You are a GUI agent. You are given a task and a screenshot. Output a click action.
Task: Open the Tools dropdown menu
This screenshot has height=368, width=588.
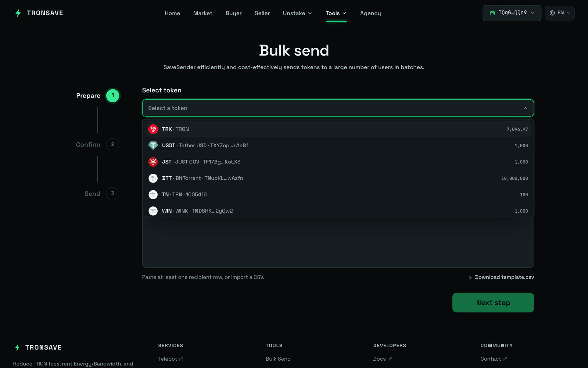click(x=336, y=13)
